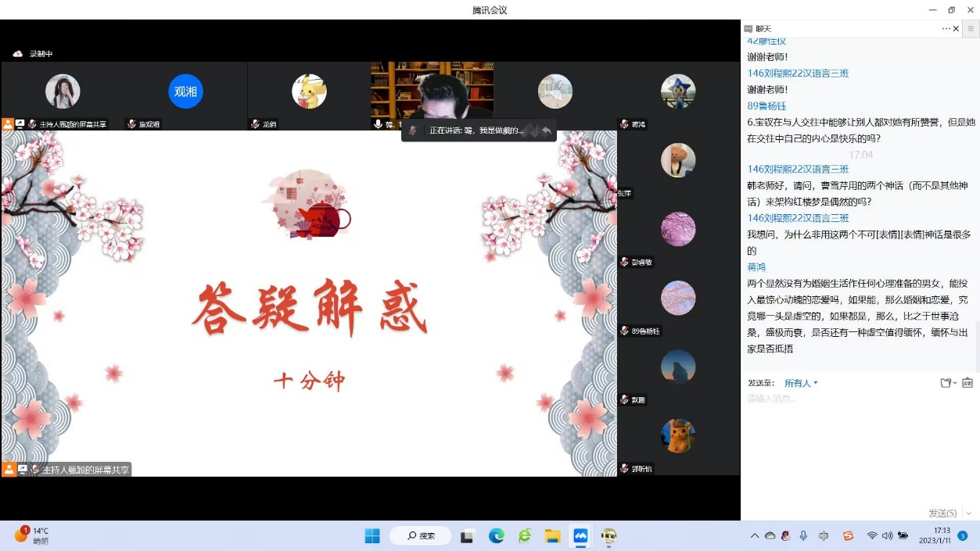The image size is (980, 551).
Task: Close the chat panel
Action: point(956,29)
